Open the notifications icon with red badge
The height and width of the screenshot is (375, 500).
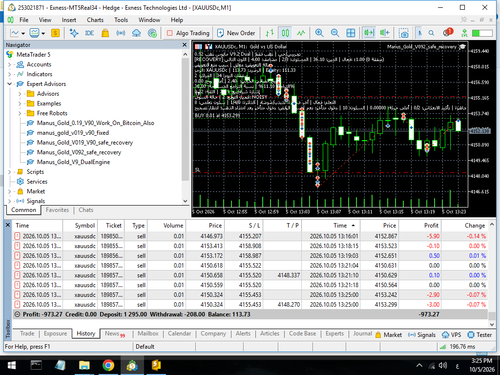(448, 32)
